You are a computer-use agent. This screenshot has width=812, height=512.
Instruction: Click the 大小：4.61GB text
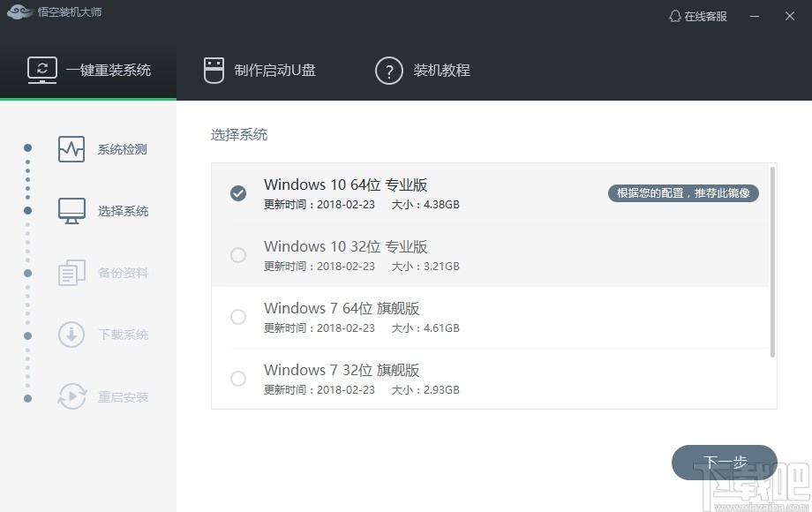tap(425, 328)
